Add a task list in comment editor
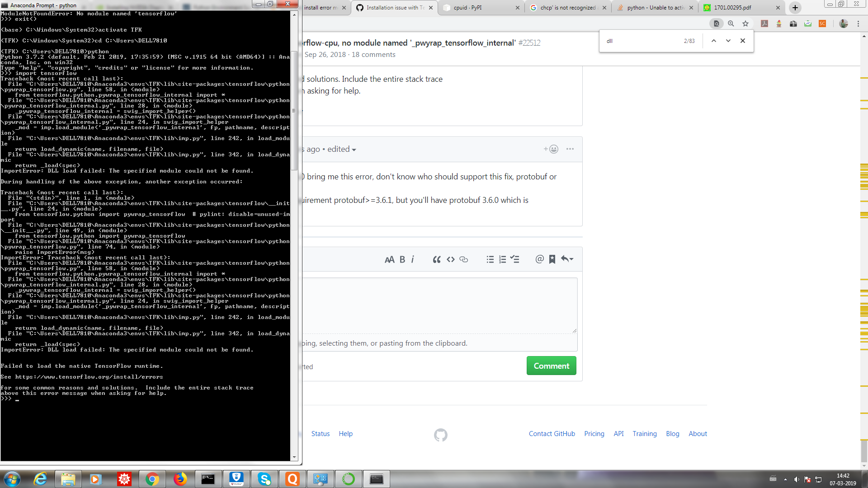Viewport: 868px width, 488px height. [x=515, y=259]
